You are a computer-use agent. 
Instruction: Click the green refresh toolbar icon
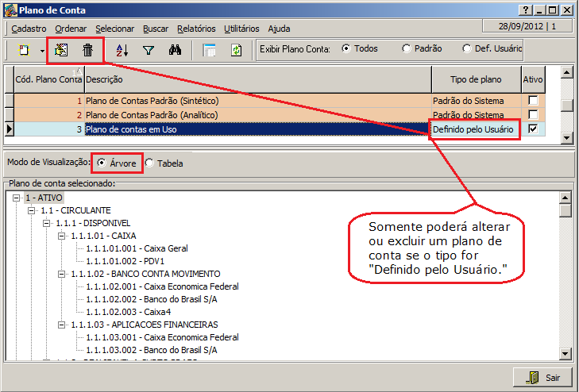236,50
